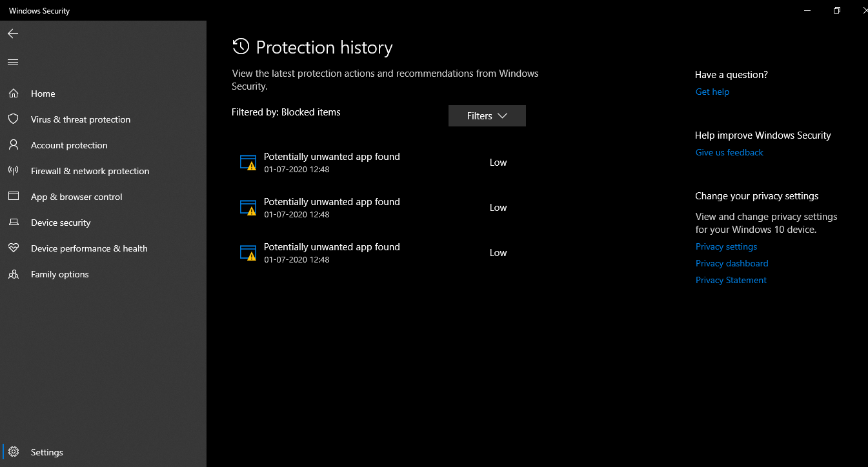The width and height of the screenshot is (868, 467).
Task: Click the second entry's 01-07-2020 12:48 timestamp
Action: coord(297,215)
